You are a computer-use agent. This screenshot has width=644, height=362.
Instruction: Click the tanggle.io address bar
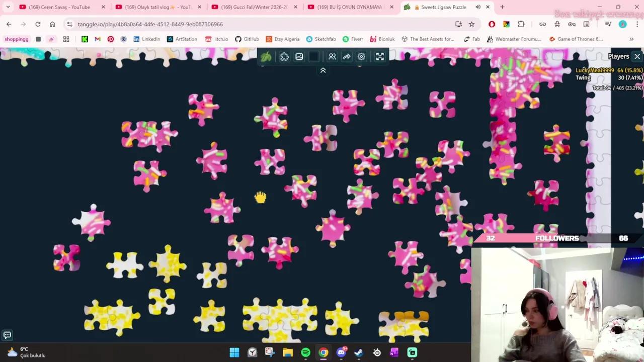pyautogui.click(x=262, y=24)
